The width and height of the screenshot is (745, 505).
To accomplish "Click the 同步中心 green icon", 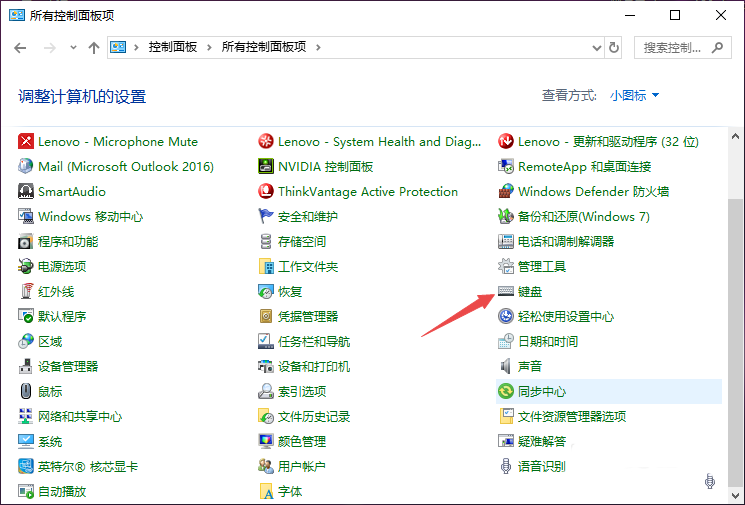I will (x=506, y=391).
